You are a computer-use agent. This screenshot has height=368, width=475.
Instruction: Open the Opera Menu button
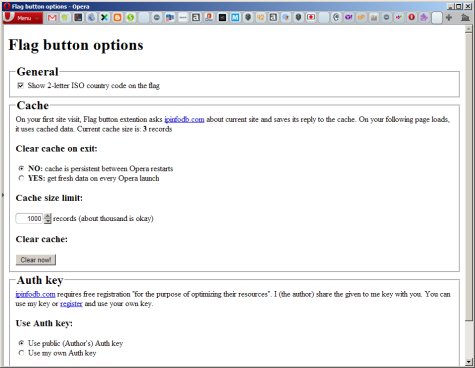pos(23,18)
